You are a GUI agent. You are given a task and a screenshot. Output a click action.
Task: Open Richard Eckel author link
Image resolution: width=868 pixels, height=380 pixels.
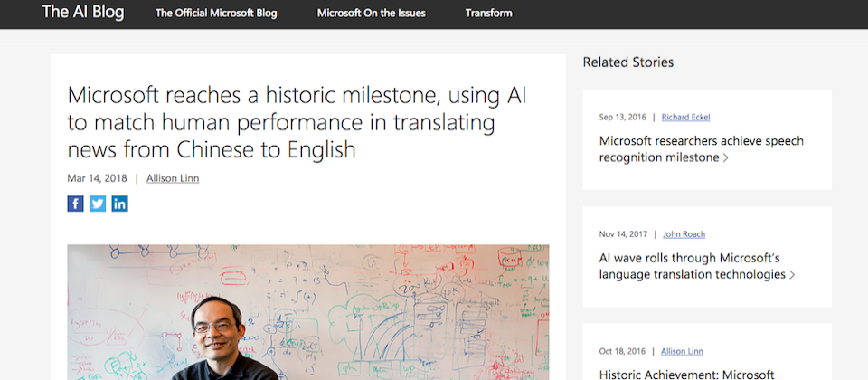pos(686,117)
